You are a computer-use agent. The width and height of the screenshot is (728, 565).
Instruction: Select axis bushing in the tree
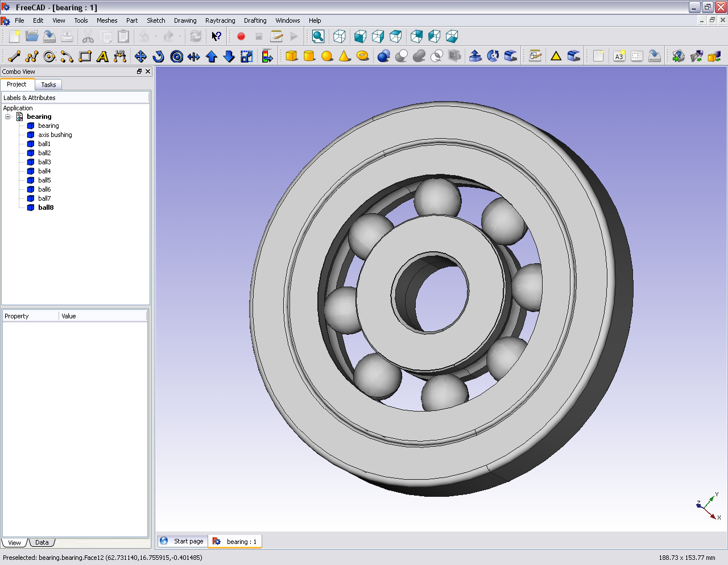55,135
